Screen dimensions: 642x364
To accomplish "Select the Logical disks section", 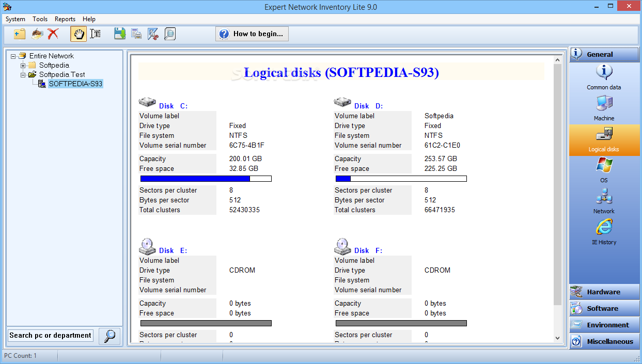I will click(x=604, y=140).
